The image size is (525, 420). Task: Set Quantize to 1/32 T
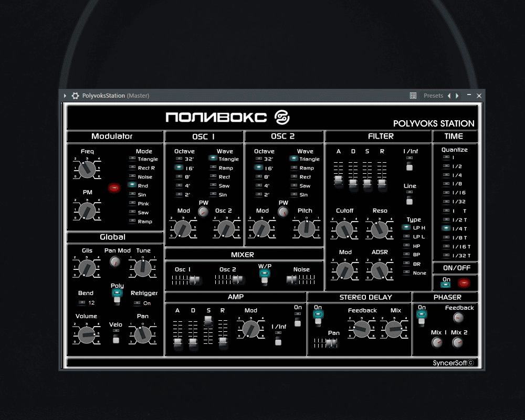[x=446, y=255]
